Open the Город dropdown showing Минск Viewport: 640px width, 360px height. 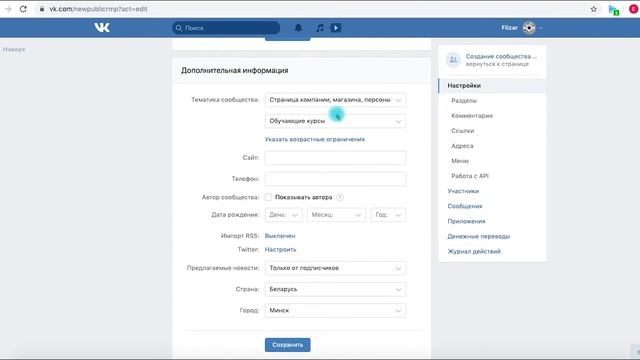335,311
